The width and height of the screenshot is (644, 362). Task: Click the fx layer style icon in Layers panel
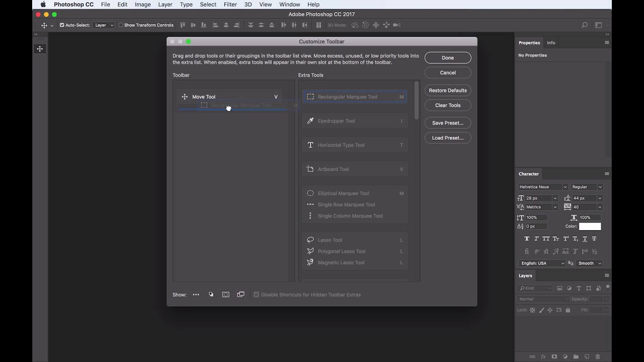(543, 356)
